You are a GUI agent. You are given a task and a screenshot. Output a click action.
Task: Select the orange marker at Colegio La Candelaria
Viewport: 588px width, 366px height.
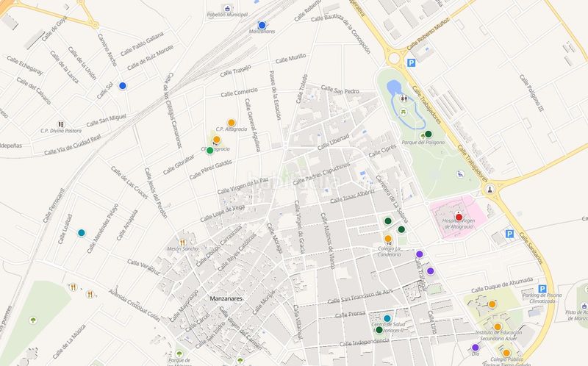click(388, 239)
